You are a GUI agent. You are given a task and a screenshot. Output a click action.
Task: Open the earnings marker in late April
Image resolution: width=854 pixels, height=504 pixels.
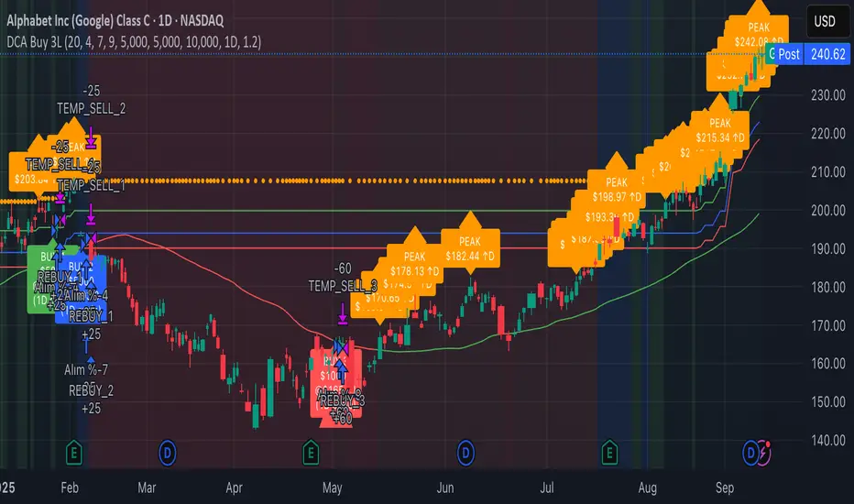click(x=311, y=453)
